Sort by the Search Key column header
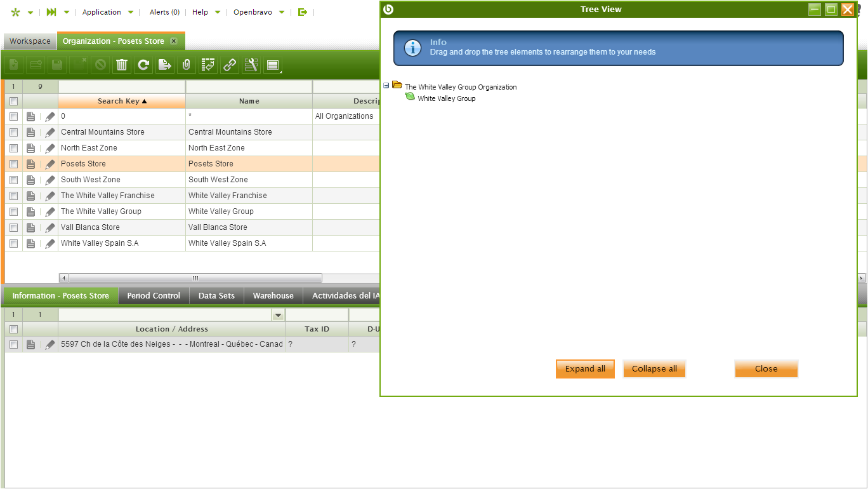Viewport: 868px width, 489px height. 122,101
